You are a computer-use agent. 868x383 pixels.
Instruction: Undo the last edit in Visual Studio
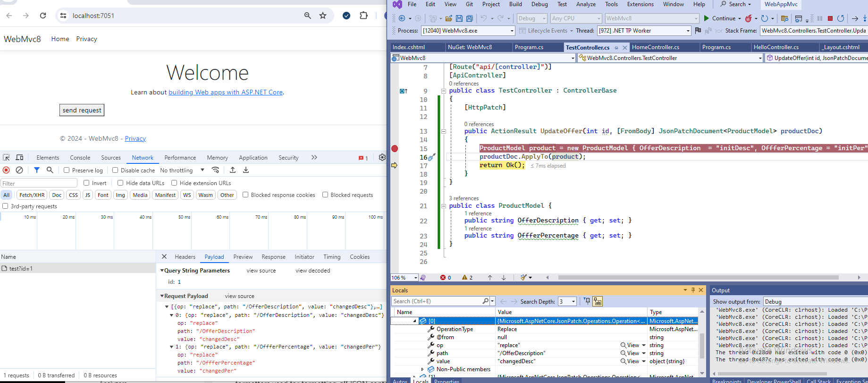484,18
